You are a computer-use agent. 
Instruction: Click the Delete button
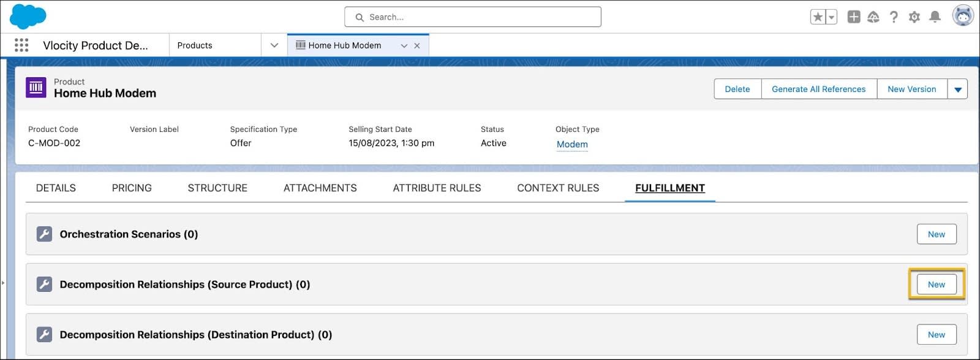click(737, 89)
